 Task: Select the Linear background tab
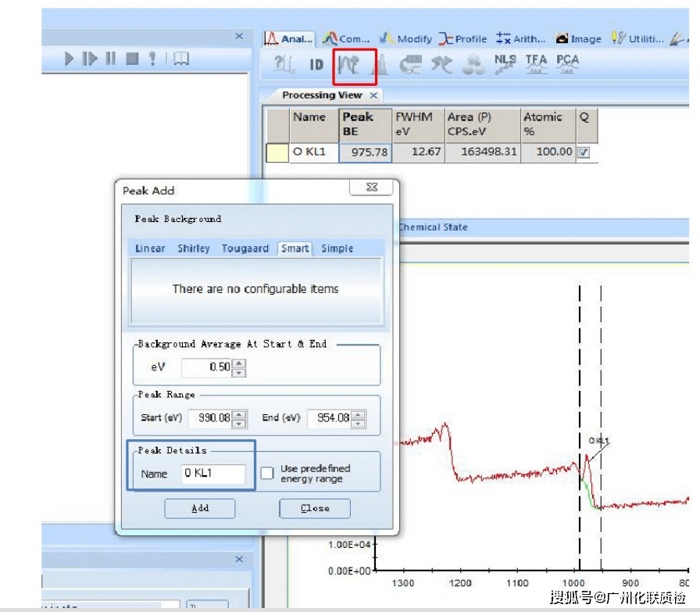coord(150,249)
